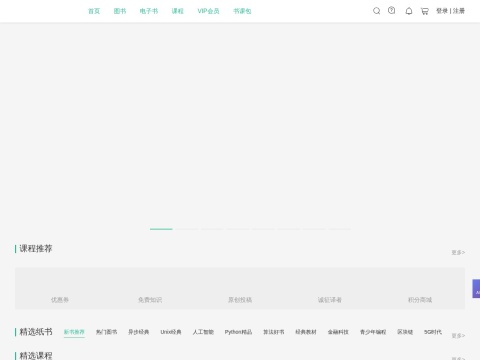The image size is (480, 360).
Task: Open VIP会员 in the top navigation
Action: click(x=208, y=11)
